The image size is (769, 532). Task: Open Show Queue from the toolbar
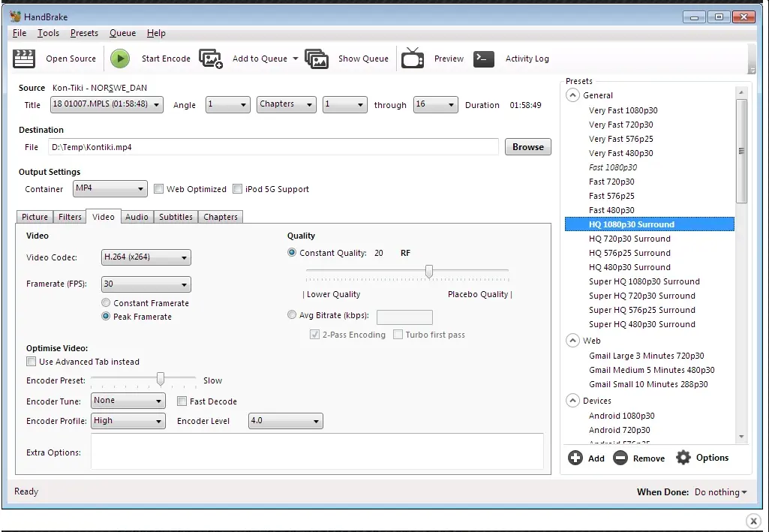point(318,58)
